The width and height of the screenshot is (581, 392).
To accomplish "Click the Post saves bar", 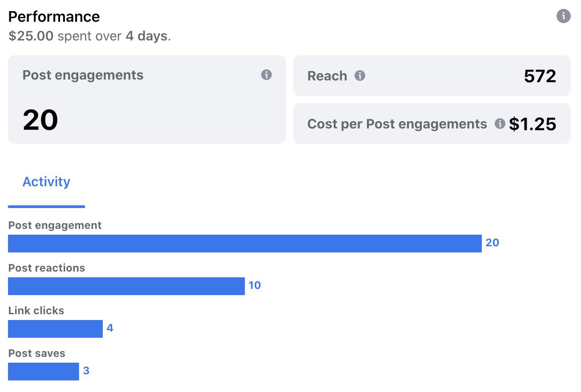I will 43,372.
